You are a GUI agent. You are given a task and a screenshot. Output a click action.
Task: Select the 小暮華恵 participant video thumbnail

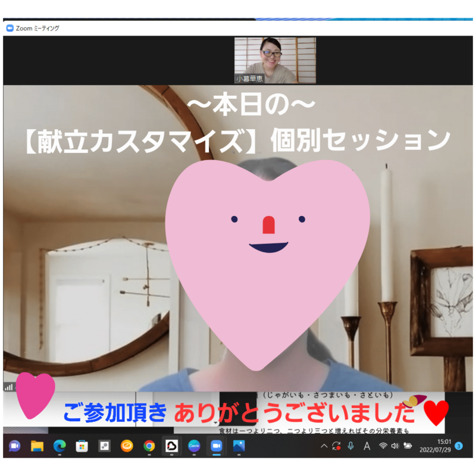point(275,61)
